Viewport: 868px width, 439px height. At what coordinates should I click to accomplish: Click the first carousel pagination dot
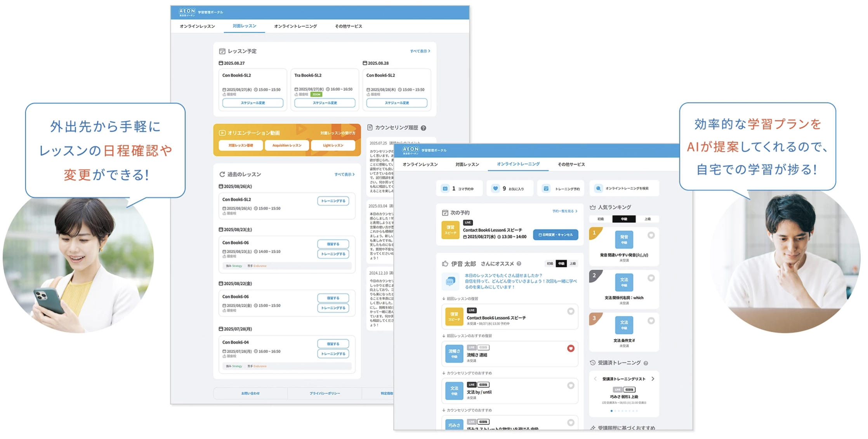611,411
